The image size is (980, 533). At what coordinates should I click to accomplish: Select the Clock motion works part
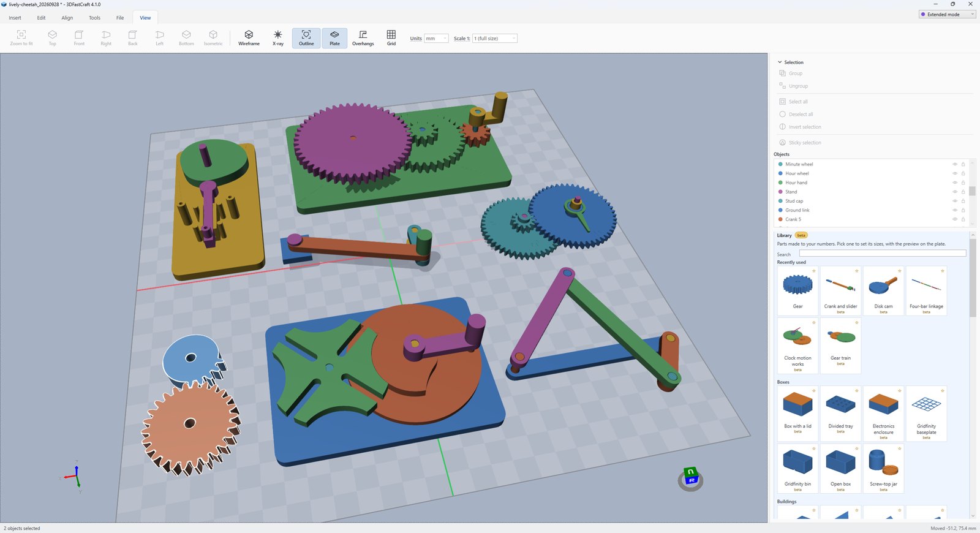[x=797, y=346]
